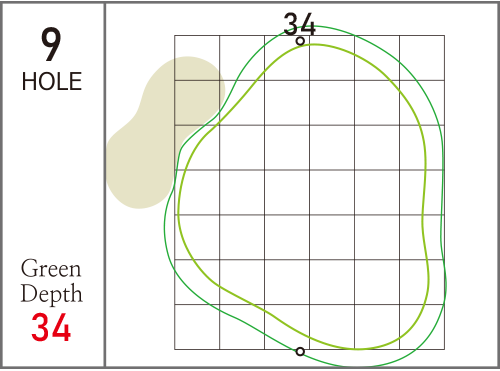Click the bottom-right corner grid cell
This screenshot has width=500, height=371.
point(422,327)
